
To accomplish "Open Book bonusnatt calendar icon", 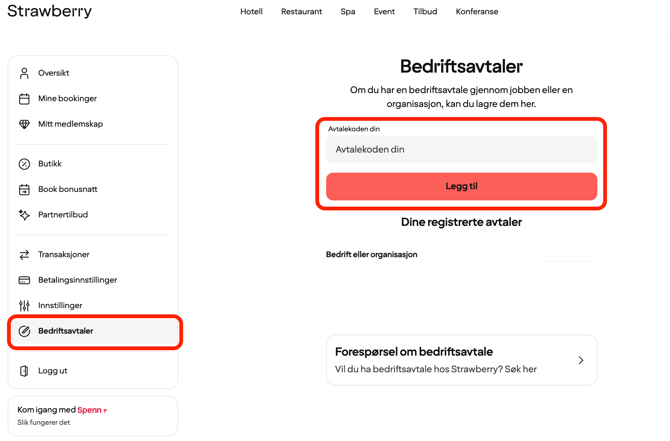I will point(24,189).
